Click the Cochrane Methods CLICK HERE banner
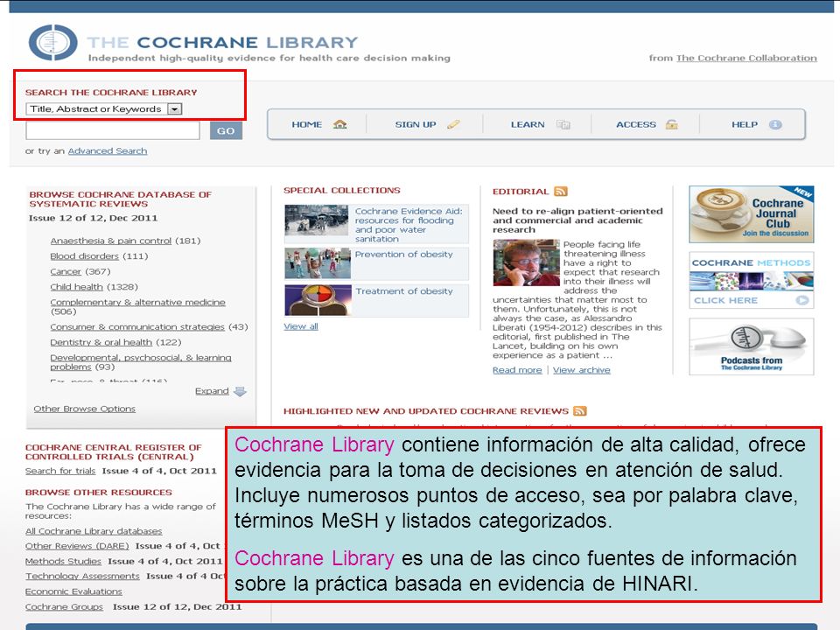Image resolution: width=840 pixels, height=630 pixels. 752,280
